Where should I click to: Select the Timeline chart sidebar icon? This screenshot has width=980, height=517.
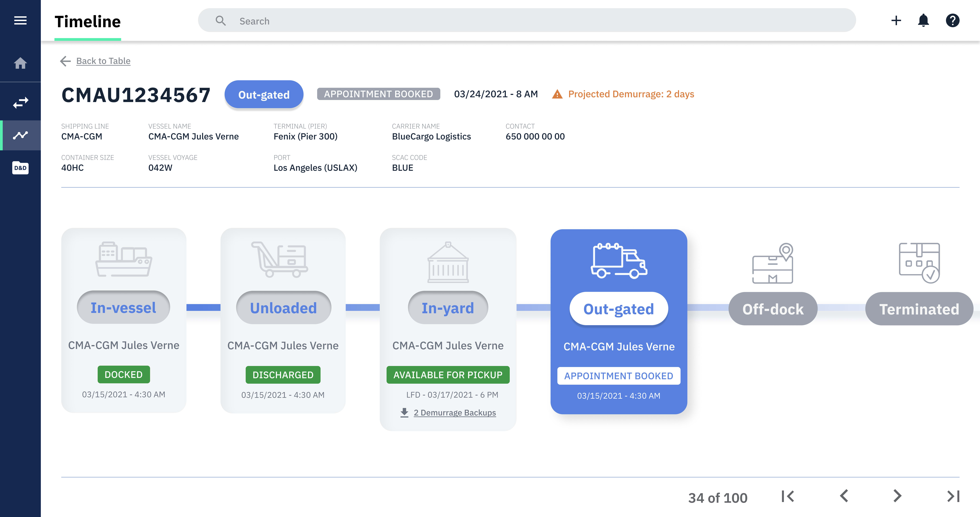coord(20,135)
